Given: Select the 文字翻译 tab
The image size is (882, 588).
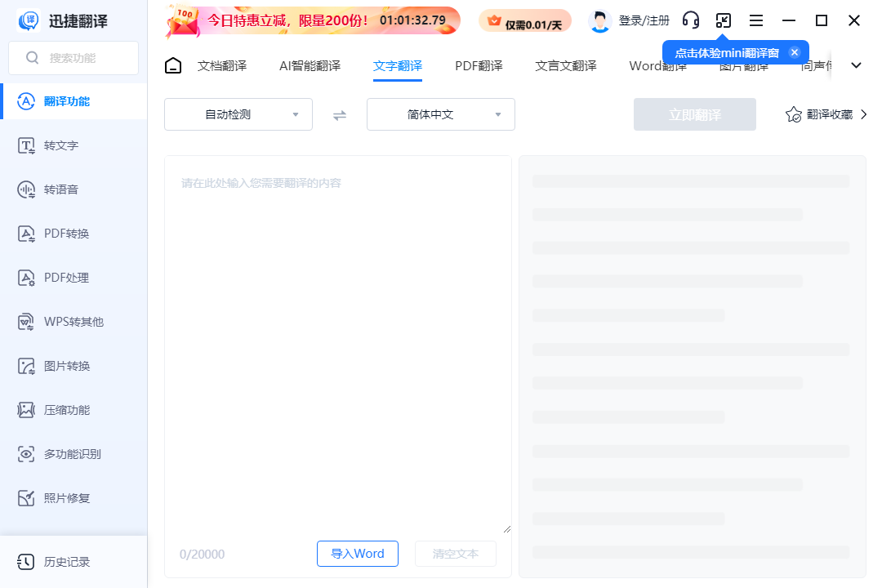Looking at the screenshot, I should (398, 66).
